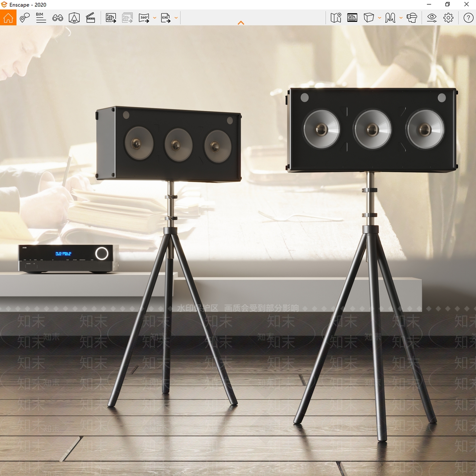Minimize the Enscape window
This screenshot has height=476, width=476.
(x=429, y=4)
